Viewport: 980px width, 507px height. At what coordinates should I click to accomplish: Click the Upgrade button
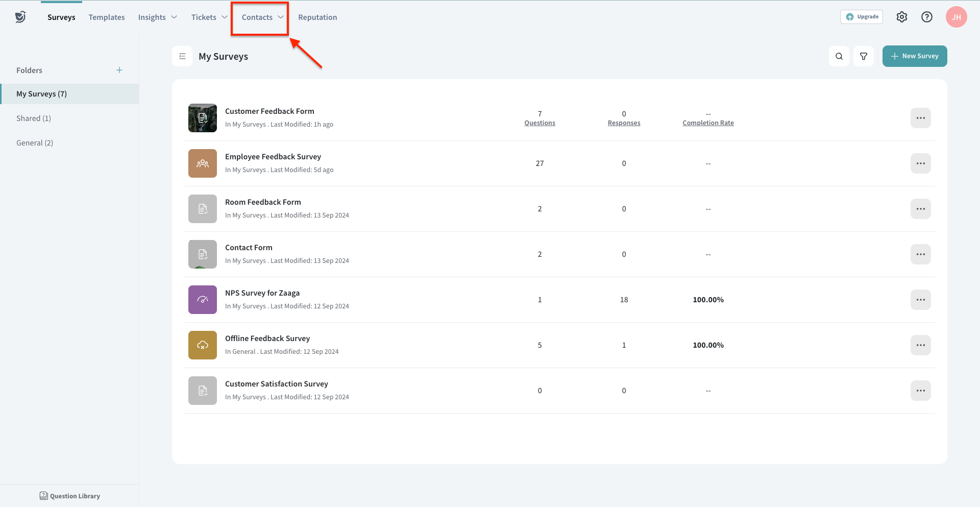861,17
